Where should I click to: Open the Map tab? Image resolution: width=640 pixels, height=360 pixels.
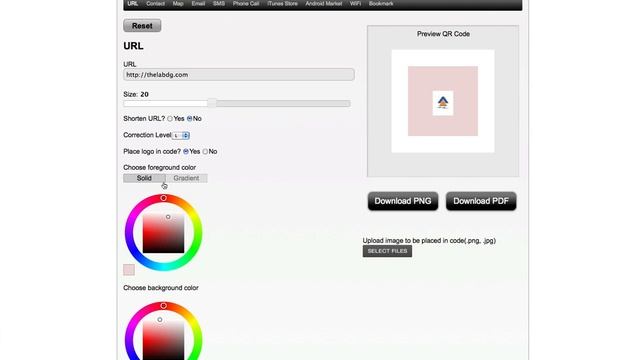click(178, 4)
